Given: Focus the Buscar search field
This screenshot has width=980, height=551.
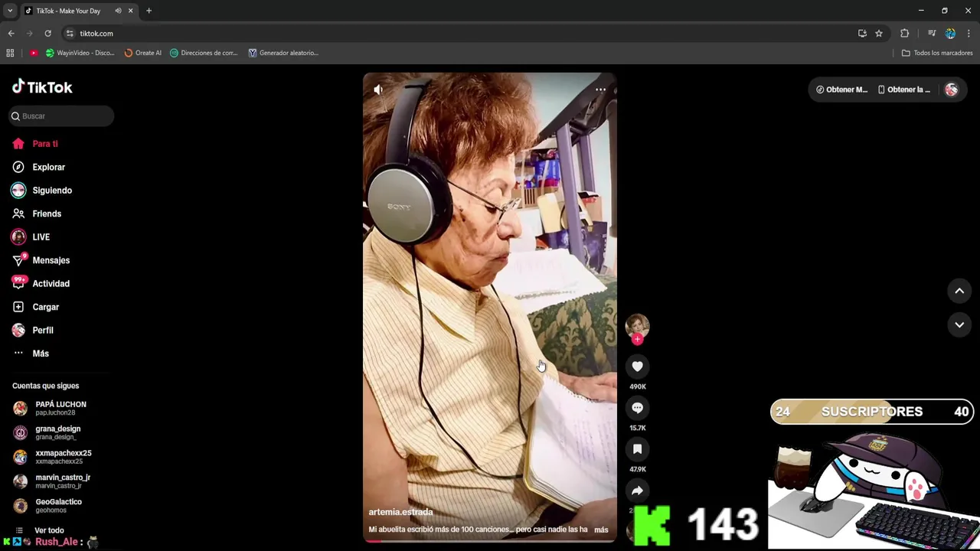Looking at the screenshot, I should 61,116.
